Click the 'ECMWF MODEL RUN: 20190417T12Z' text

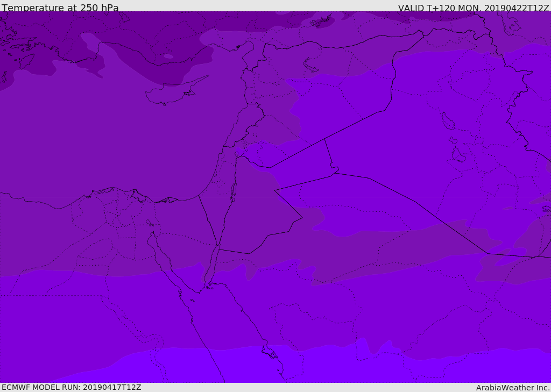(x=72, y=387)
